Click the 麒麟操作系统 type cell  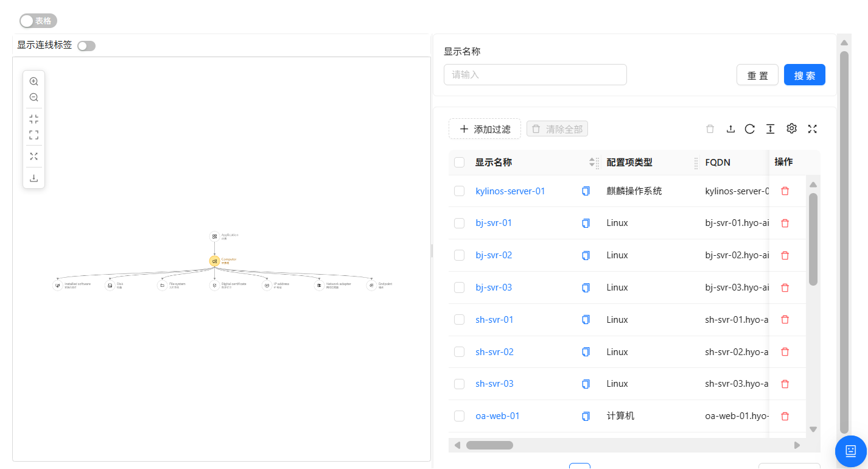pos(634,191)
